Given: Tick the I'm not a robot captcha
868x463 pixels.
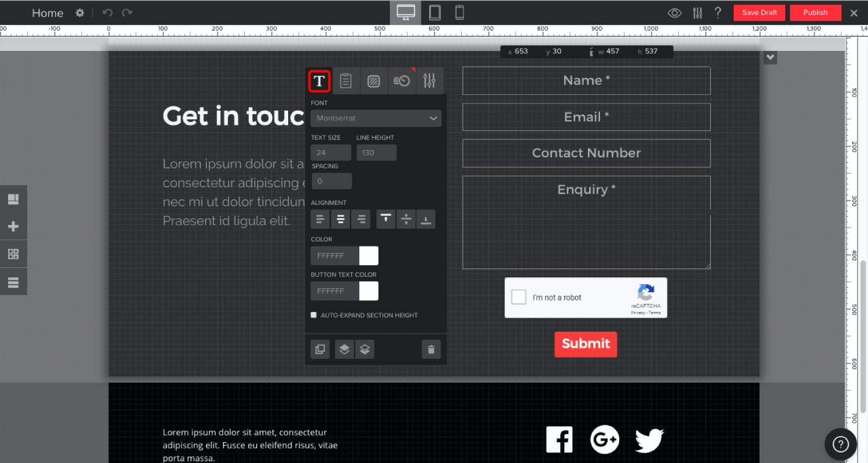Looking at the screenshot, I should click(518, 296).
